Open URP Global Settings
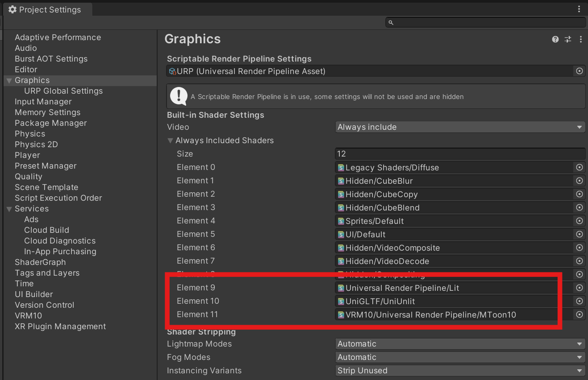This screenshot has width=588, height=380. tap(63, 91)
